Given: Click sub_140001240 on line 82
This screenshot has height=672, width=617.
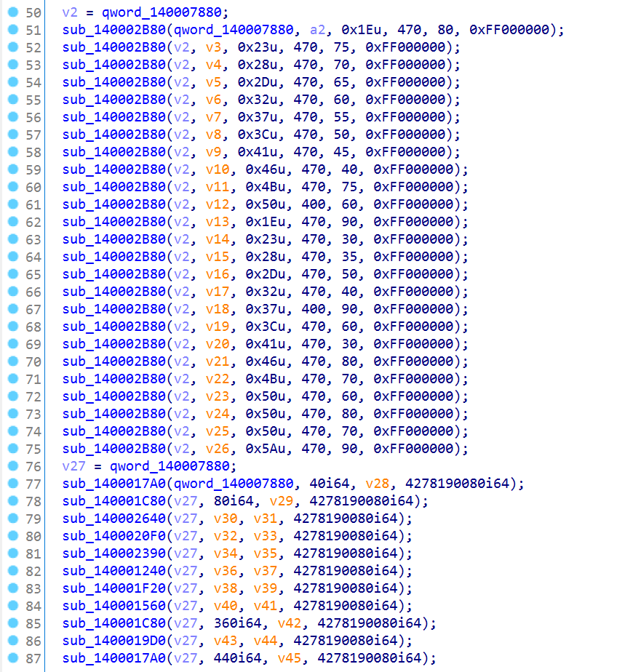Looking at the screenshot, I should click(x=114, y=571).
